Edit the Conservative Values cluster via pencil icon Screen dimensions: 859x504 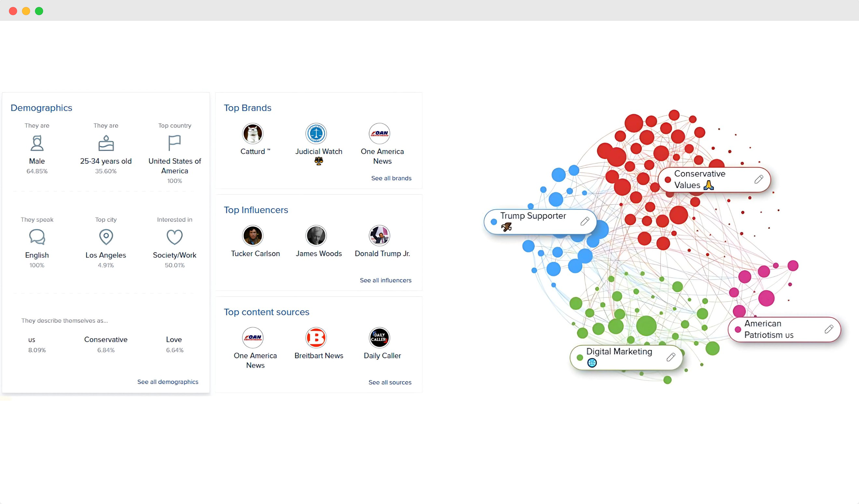(x=759, y=179)
